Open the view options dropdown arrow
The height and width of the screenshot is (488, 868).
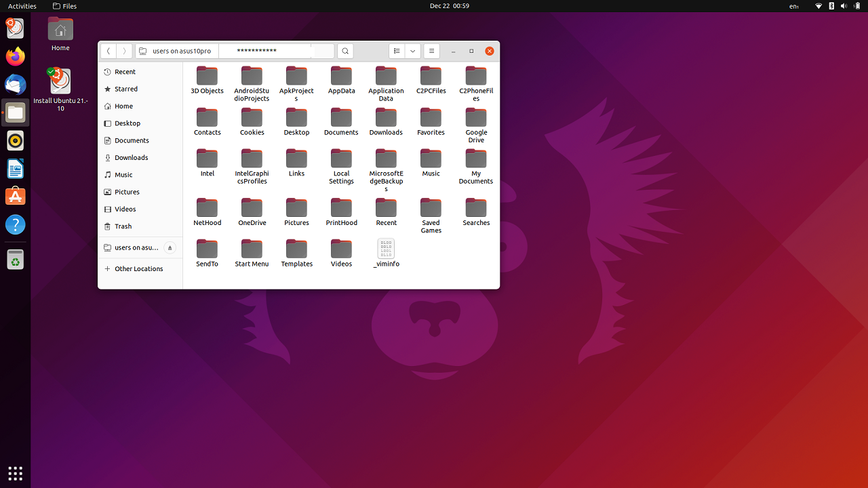tap(412, 51)
